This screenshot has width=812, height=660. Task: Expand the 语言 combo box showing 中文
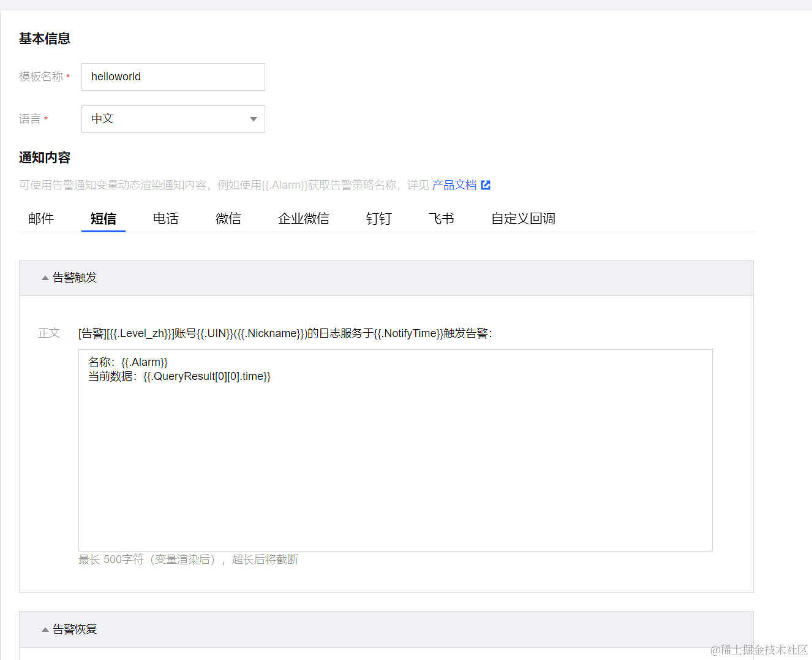(x=173, y=119)
